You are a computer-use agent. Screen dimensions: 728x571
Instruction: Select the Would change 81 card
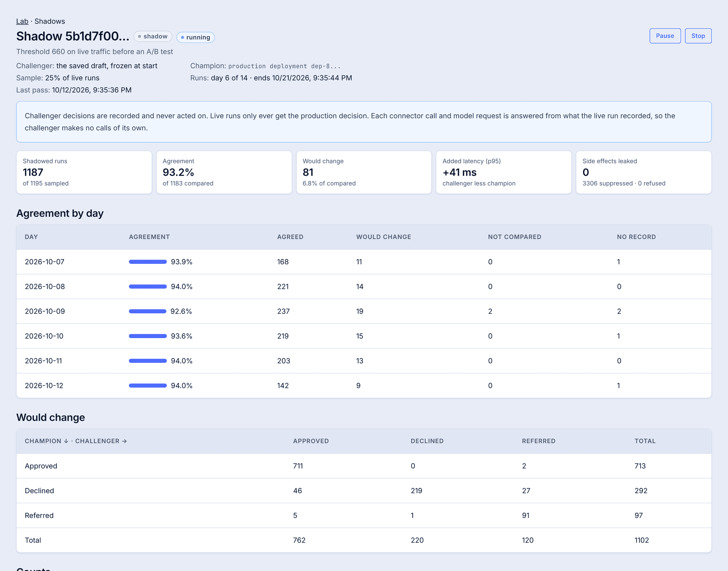point(364,172)
